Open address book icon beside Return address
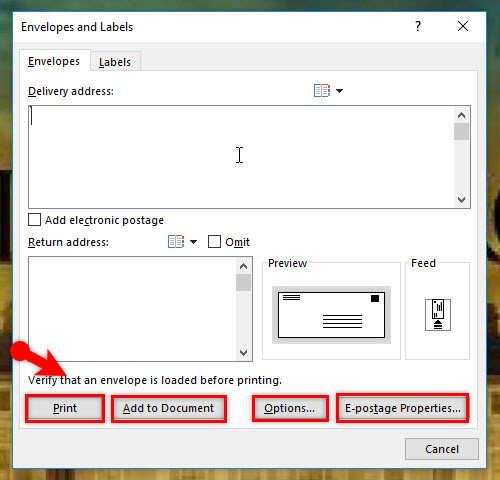 click(x=176, y=242)
